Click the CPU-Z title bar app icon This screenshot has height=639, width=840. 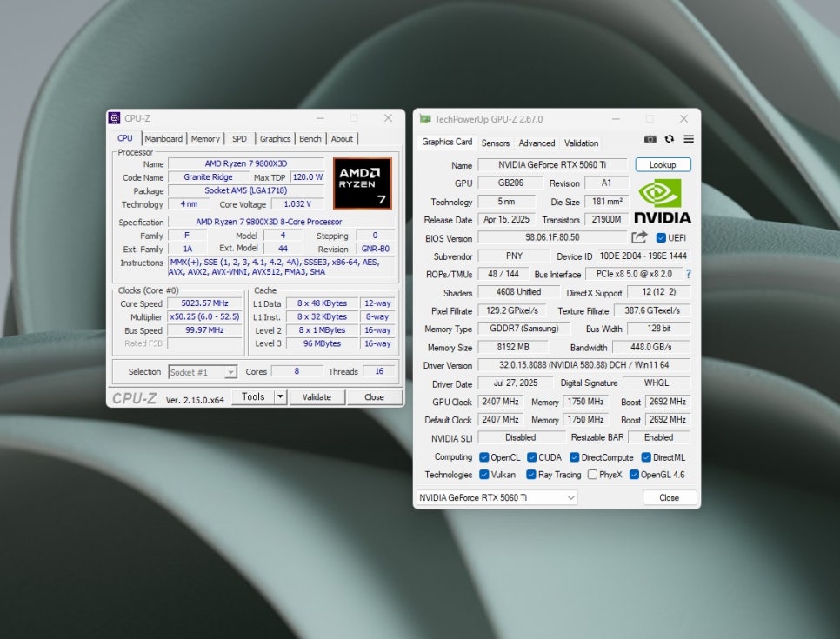[114, 118]
